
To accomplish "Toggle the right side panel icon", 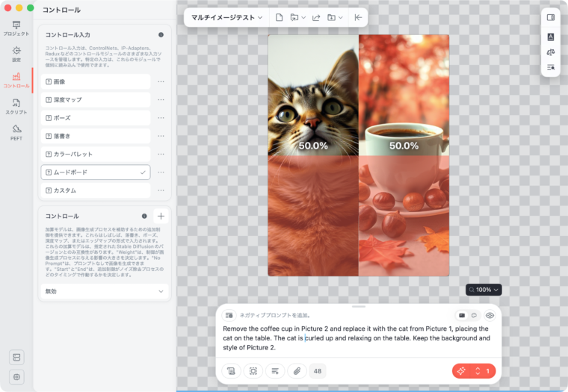I will 551,17.
